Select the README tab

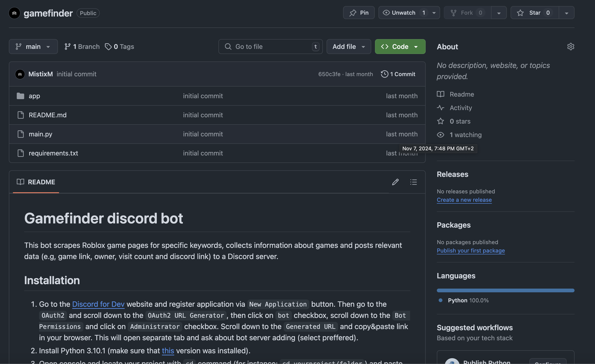36,182
